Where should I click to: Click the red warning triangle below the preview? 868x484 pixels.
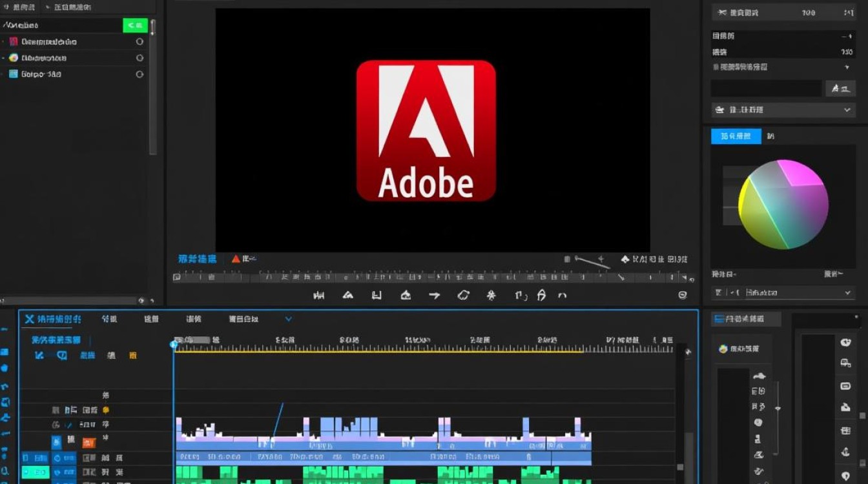[x=236, y=259]
